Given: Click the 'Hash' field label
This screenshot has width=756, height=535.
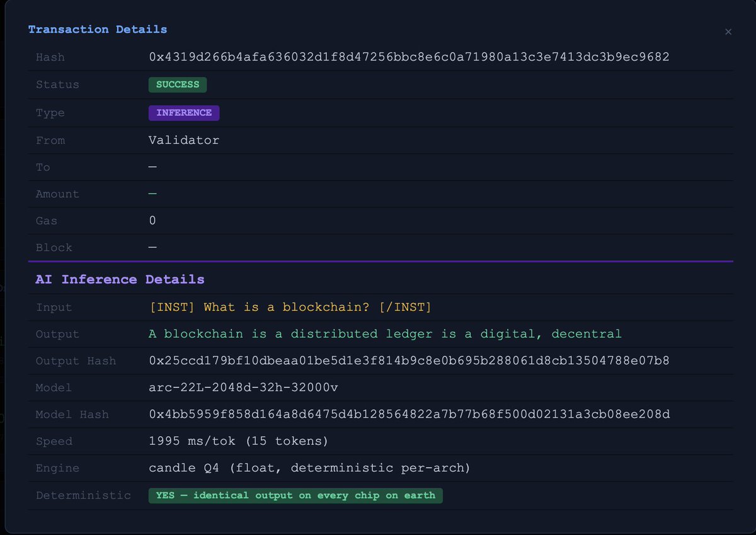Looking at the screenshot, I should (x=50, y=57).
